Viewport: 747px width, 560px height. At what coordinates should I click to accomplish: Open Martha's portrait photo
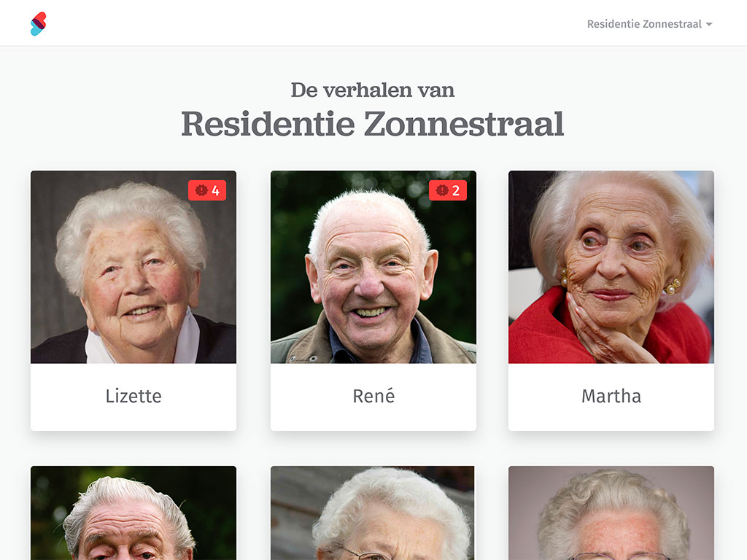pos(611,267)
